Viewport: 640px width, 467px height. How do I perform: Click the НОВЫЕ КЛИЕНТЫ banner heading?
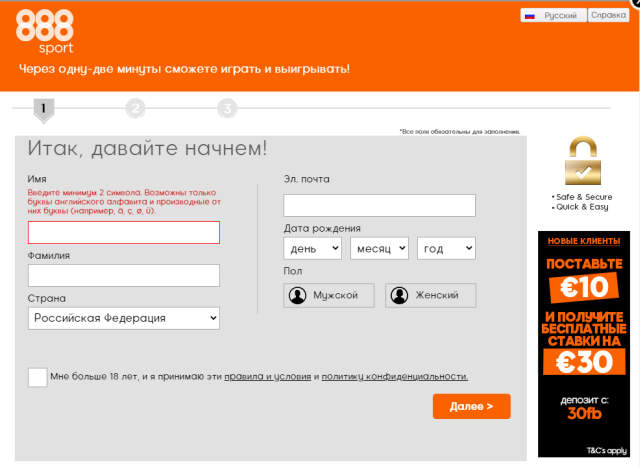tap(584, 241)
